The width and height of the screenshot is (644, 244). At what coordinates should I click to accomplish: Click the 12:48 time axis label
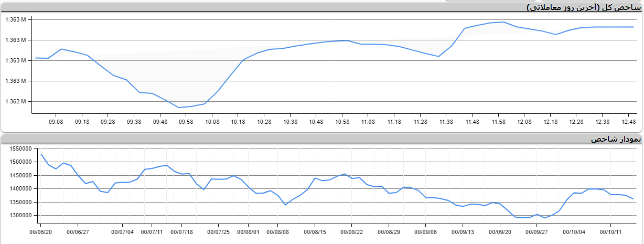(x=628, y=122)
